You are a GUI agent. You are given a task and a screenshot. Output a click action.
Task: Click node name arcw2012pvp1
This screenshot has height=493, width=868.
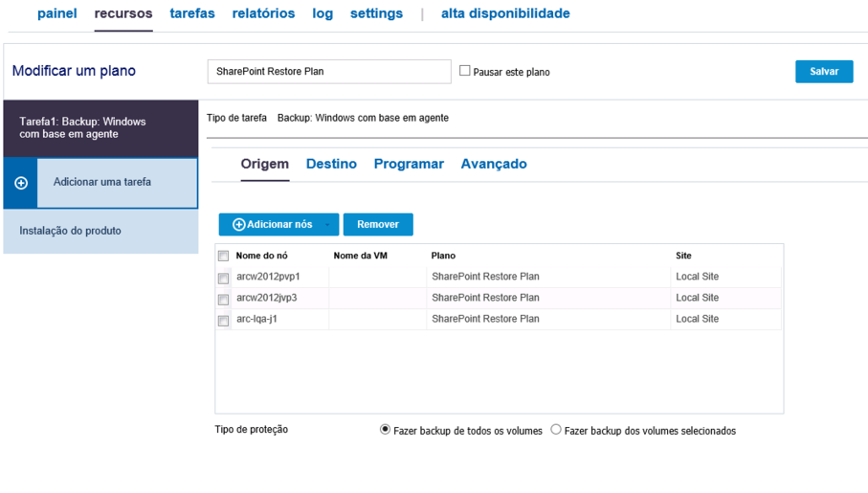click(x=268, y=277)
